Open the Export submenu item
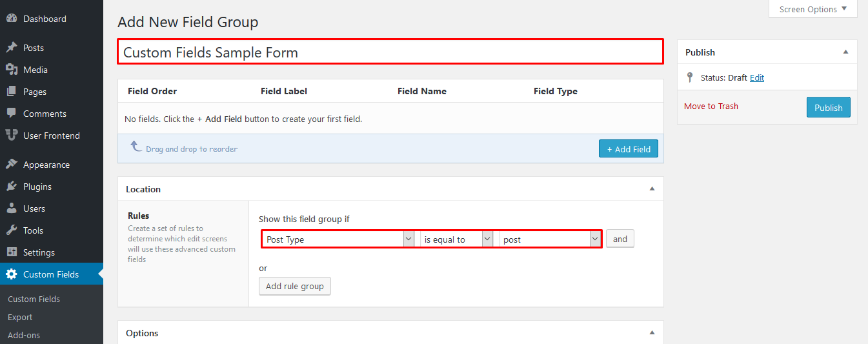The height and width of the screenshot is (344, 868). (x=20, y=317)
